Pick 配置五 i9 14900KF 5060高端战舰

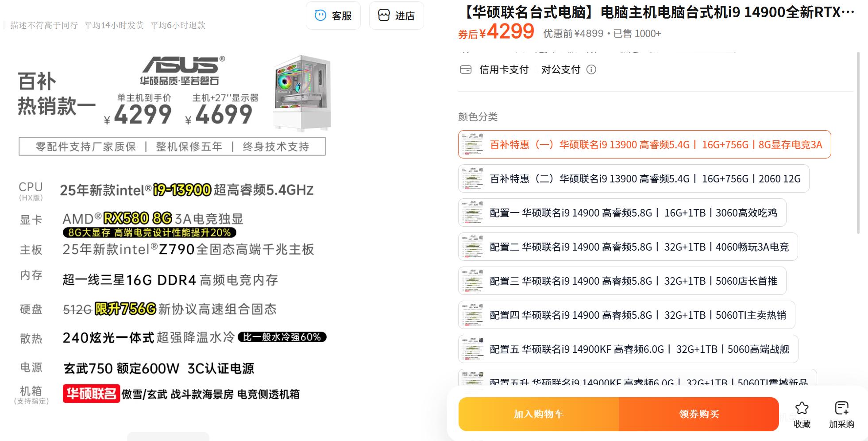pyautogui.click(x=628, y=349)
